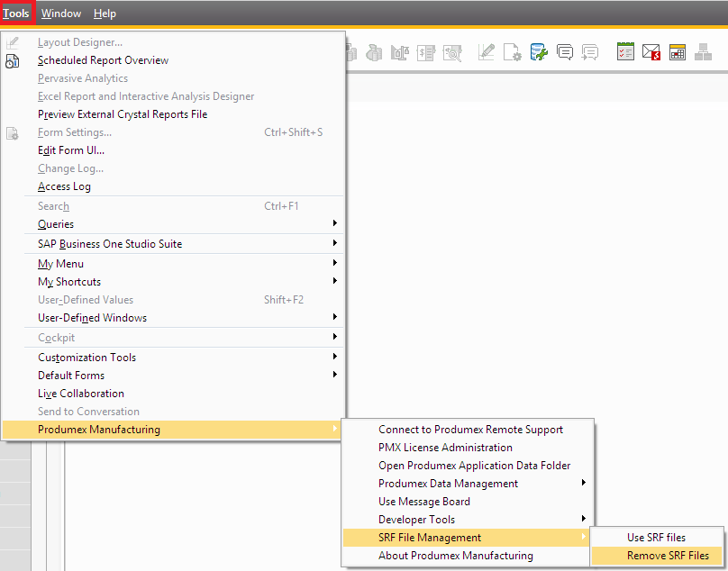Image resolution: width=728 pixels, height=571 pixels.
Task: Click the pencil chart layout icon
Action: coord(487,52)
